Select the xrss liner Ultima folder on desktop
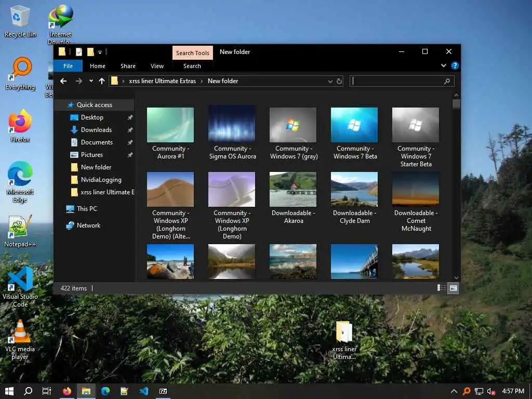This screenshot has height=399, width=532. click(x=344, y=340)
